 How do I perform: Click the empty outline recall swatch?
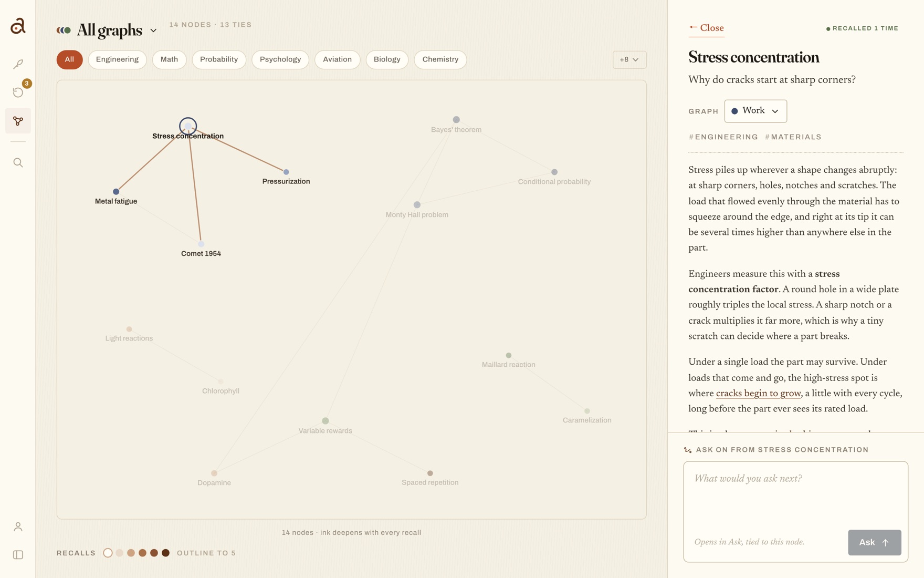(x=108, y=553)
